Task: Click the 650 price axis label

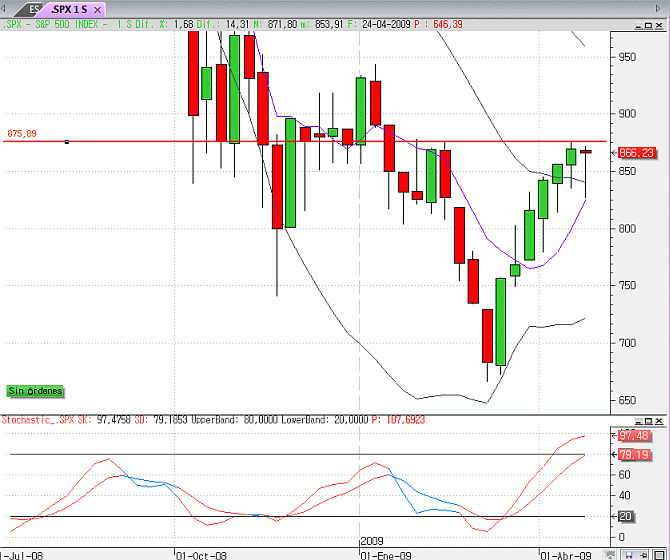Action: pyautogui.click(x=627, y=400)
